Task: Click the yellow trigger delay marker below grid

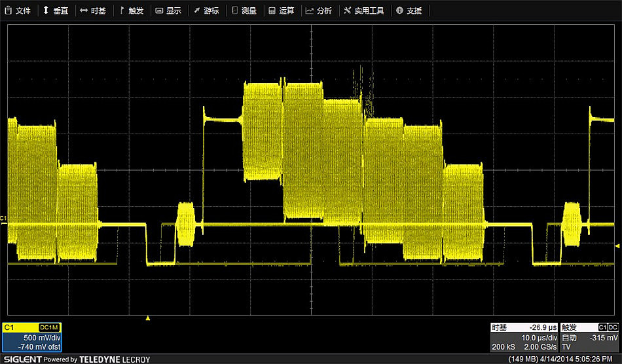Action: point(148,318)
